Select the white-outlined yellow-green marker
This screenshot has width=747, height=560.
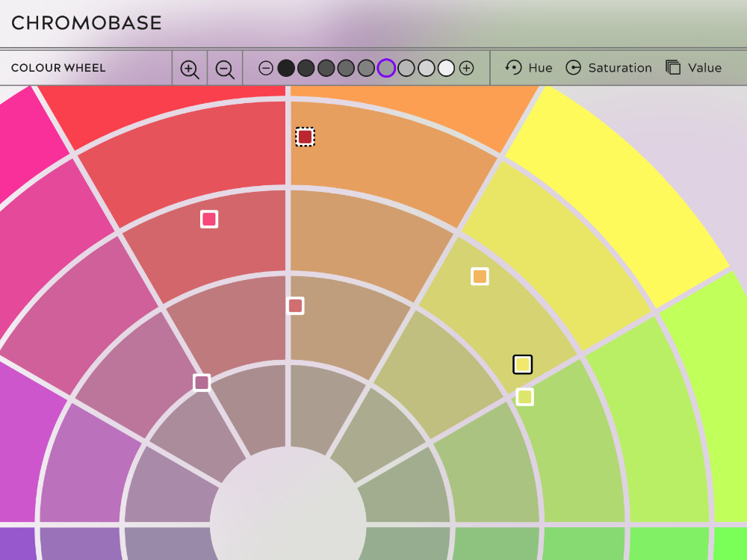coord(524,396)
